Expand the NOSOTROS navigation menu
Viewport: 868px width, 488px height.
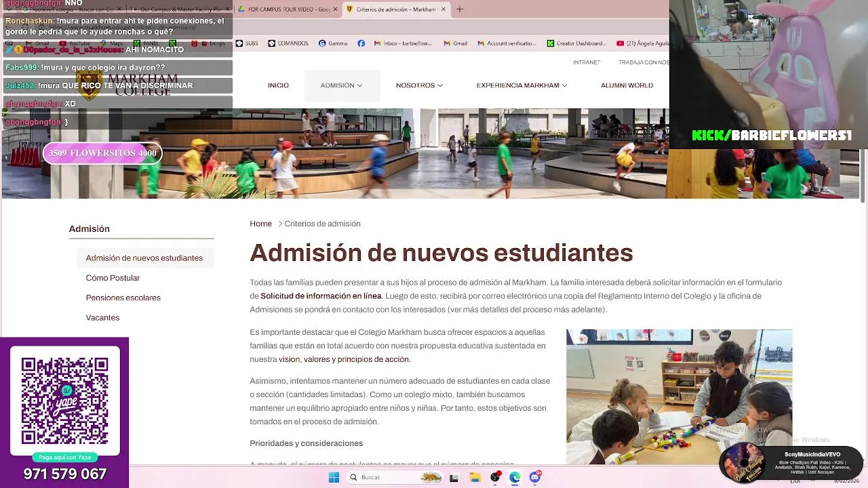(x=419, y=85)
